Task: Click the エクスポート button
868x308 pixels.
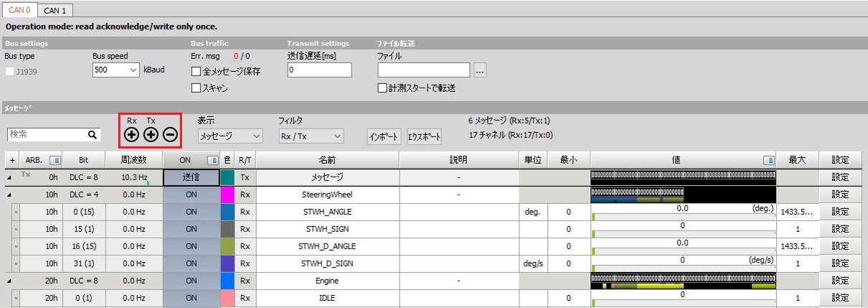Action: coord(425,136)
